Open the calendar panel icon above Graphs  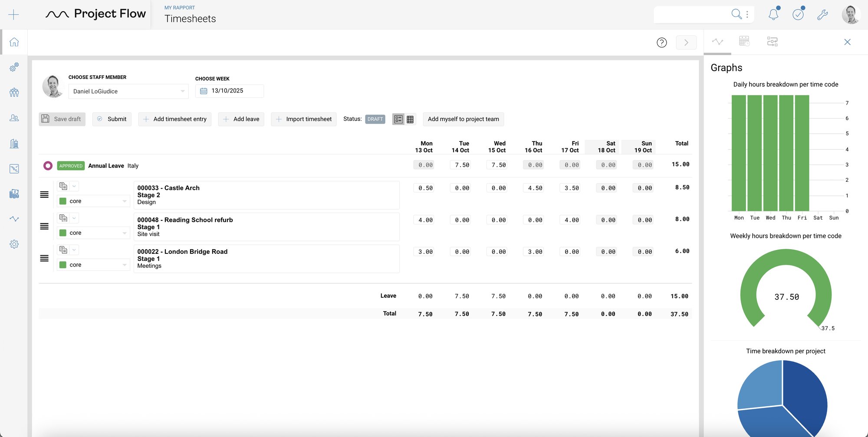[744, 41]
